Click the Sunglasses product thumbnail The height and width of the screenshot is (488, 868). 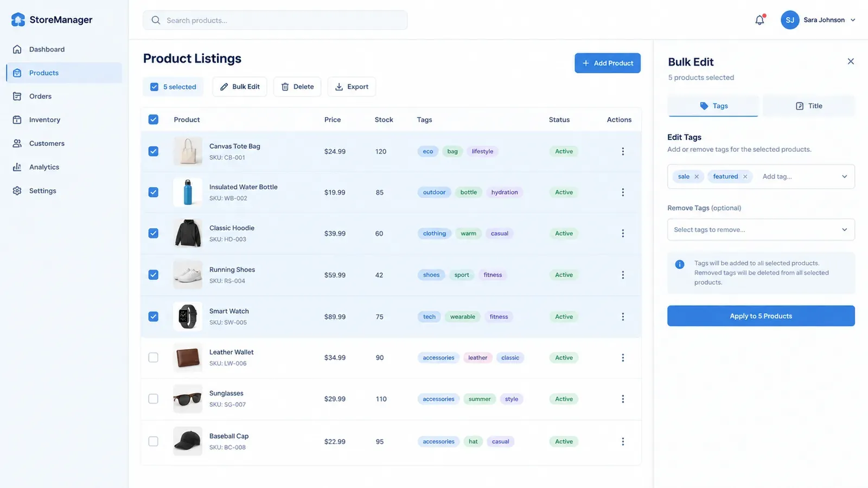(x=188, y=399)
